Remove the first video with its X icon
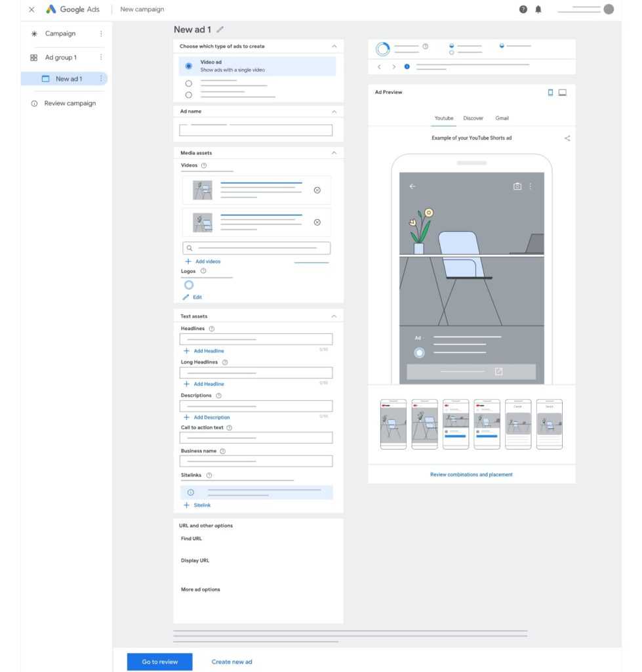642x672 pixels. [317, 190]
